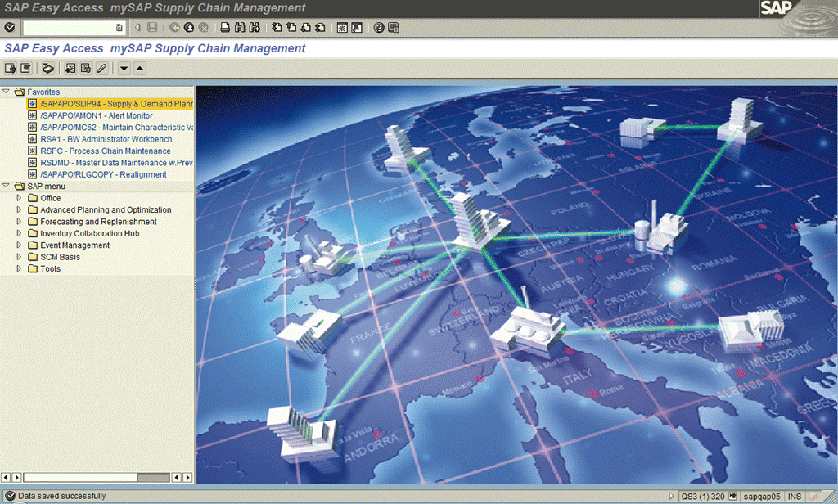This screenshot has height=504, width=838.
Task: Click the Event Management folder label
Action: 74,245
